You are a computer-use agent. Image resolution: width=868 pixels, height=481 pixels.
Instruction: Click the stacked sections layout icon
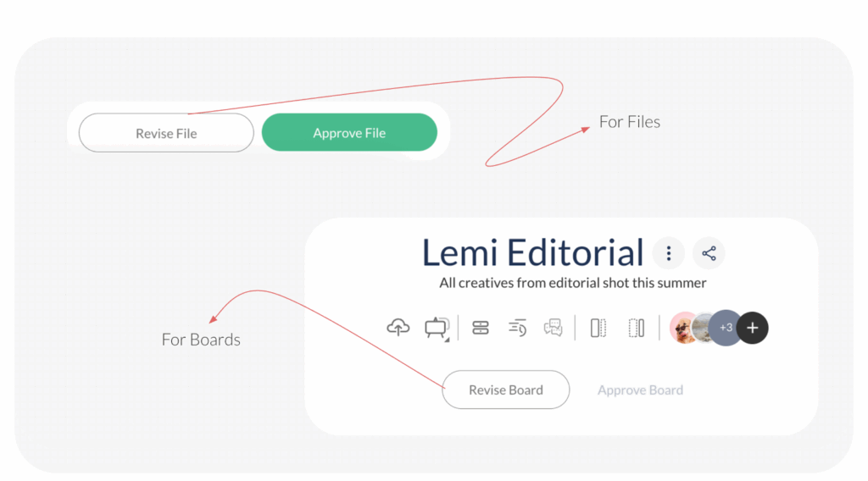point(481,328)
